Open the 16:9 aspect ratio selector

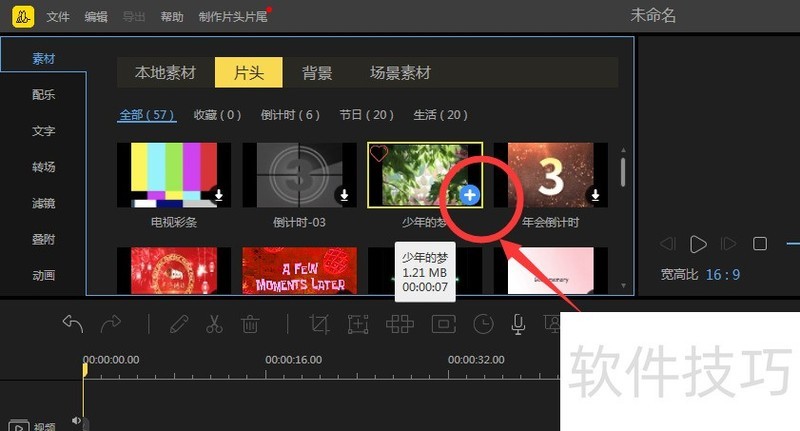coord(722,273)
